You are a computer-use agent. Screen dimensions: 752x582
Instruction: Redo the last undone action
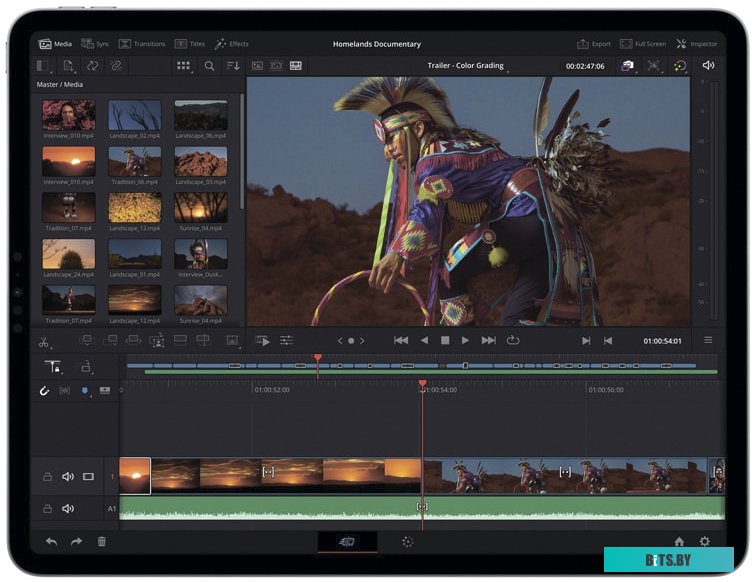coord(76,542)
